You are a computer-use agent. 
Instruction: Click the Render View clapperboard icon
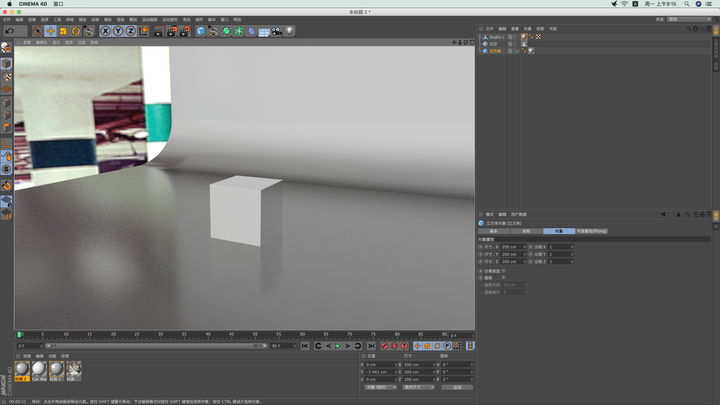coord(160,31)
